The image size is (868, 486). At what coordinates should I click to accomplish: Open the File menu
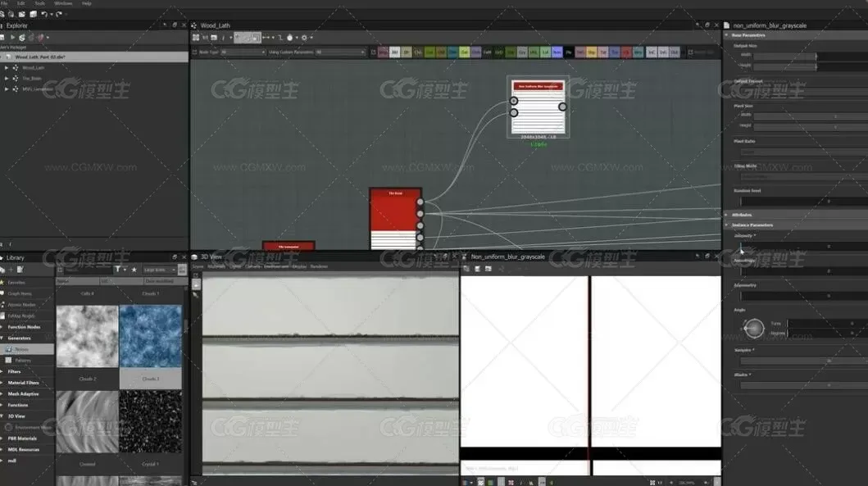point(4,3)
